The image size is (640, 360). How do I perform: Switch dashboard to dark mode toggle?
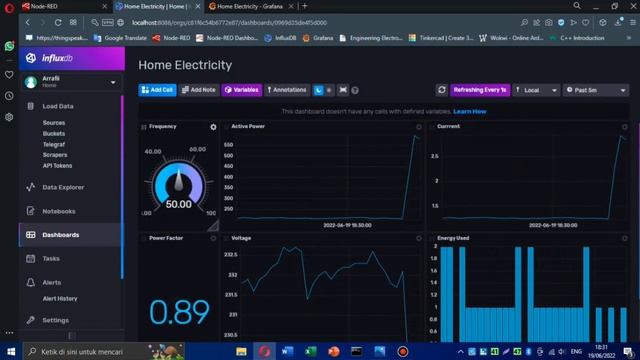pos(318,90)
